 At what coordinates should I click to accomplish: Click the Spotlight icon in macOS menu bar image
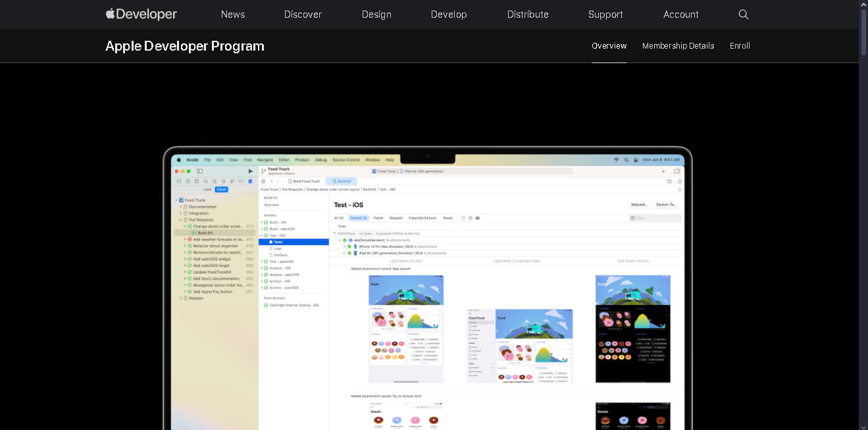pyautogui.click(x=626, y=160)
